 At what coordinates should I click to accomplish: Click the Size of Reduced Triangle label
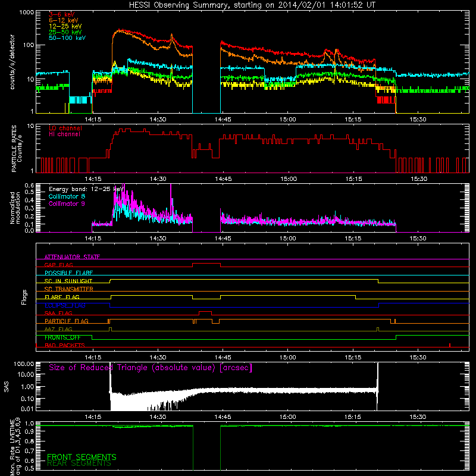(151, 368)
